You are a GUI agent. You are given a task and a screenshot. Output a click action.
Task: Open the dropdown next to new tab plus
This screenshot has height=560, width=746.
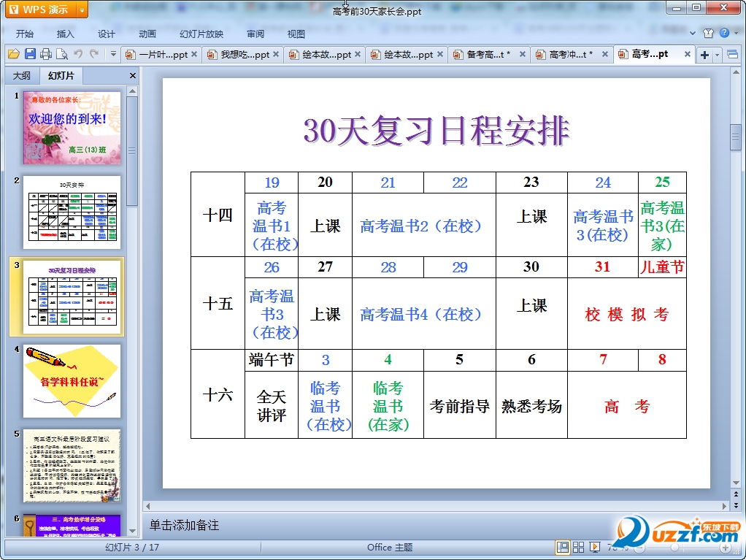[x=717, y=55]
